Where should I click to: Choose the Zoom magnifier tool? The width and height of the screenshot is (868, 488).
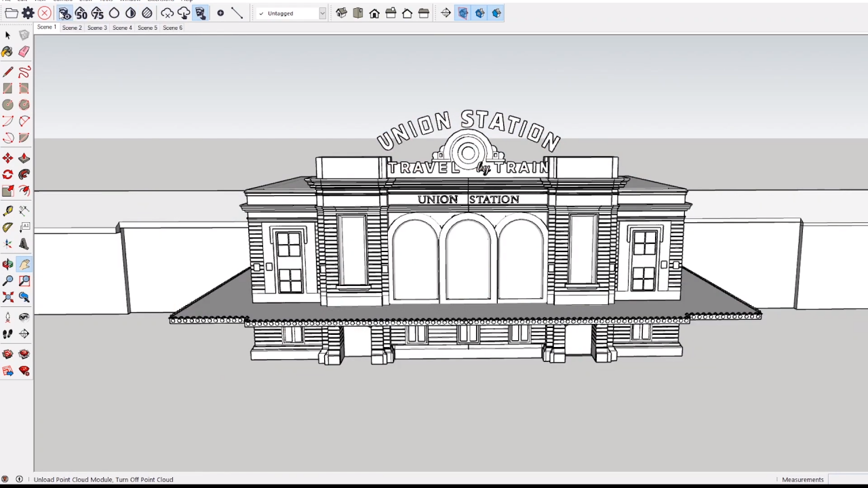7,281
